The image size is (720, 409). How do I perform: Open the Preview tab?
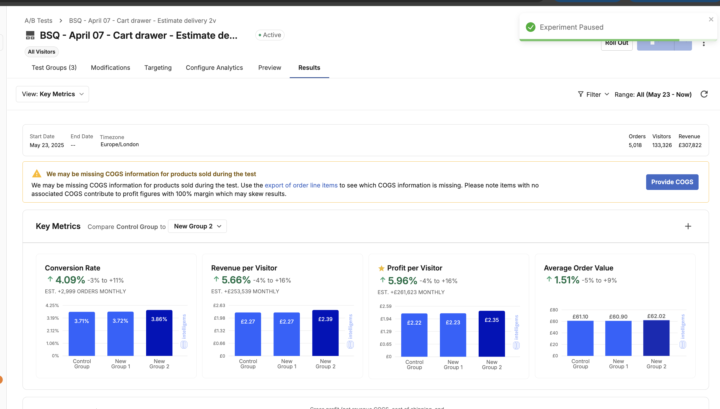coord(270,67)
